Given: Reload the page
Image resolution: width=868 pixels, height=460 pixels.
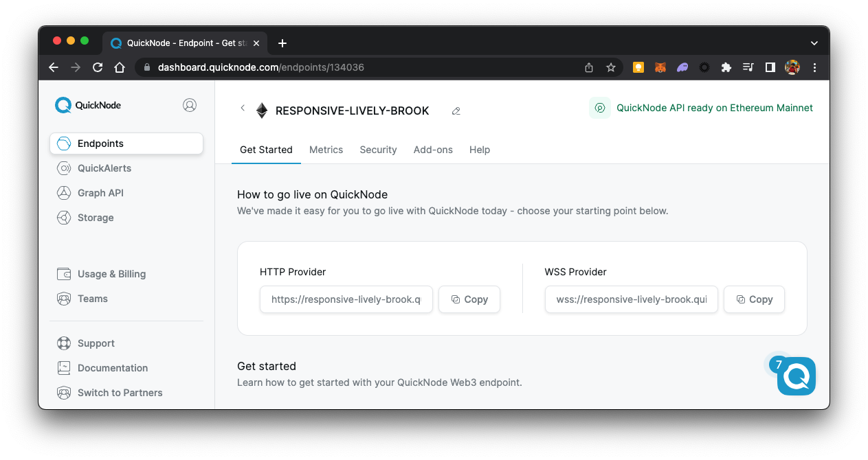Looking at the screenshot, I should click(98, 67).
